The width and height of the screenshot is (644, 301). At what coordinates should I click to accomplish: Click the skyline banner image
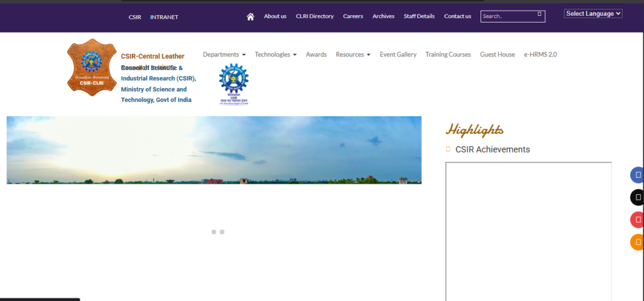pyautogui.click(x=214, y=150)
